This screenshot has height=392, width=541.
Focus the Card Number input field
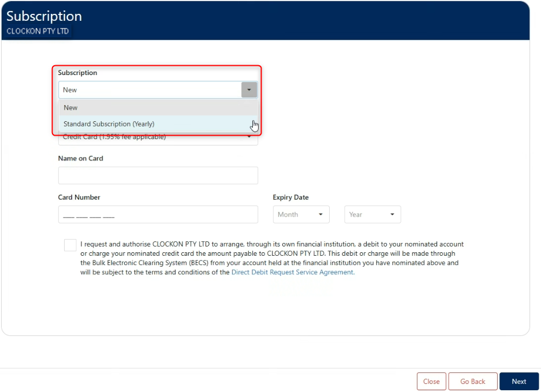[158, 214]
